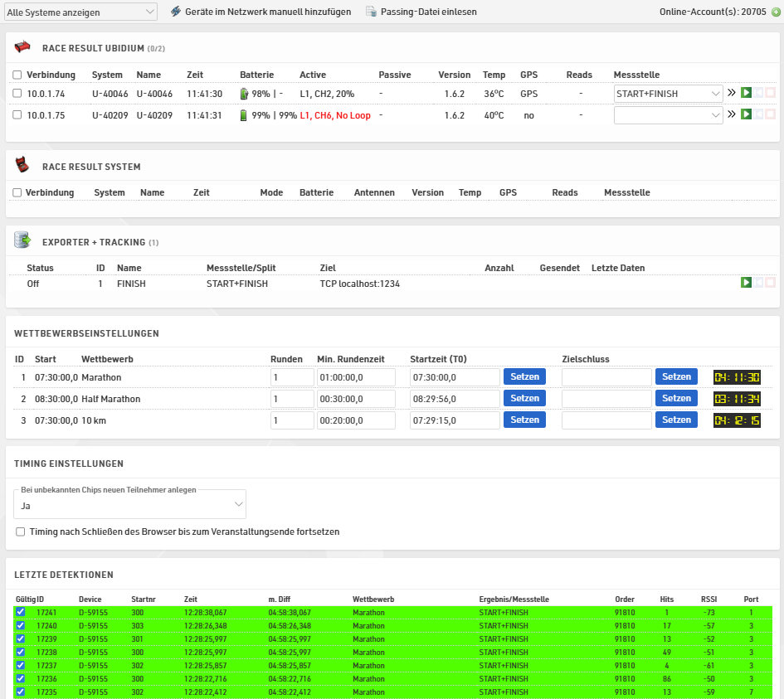784x699 pixels.
Task: Click the double-chevron icon for U-40046
Action: click(732, 93)
